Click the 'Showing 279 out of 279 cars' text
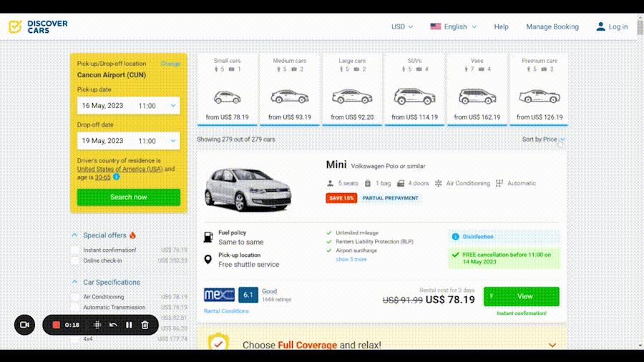 [x=235, y=140]
